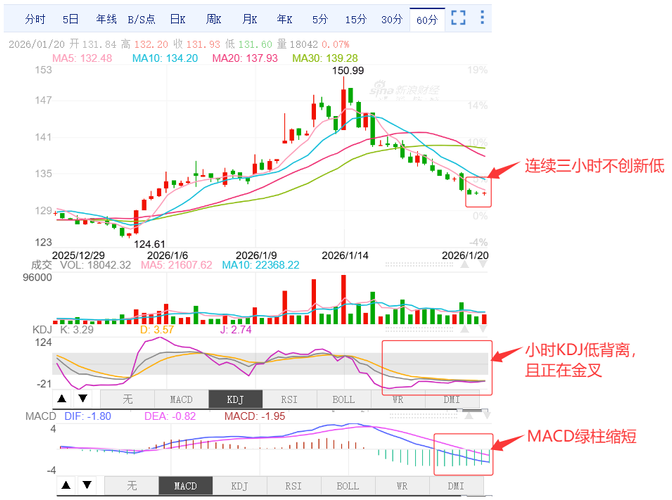
Task: Click the DEA: -0.82 value
Action: pos(170,416)
